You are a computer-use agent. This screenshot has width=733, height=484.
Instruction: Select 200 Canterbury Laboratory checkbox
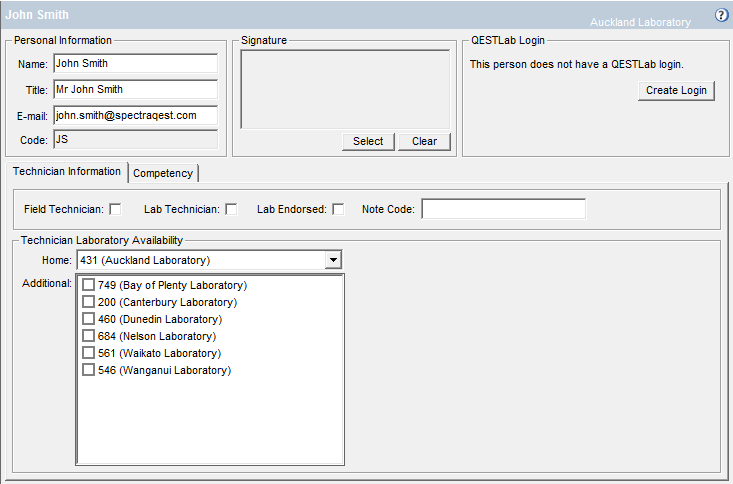88,302
